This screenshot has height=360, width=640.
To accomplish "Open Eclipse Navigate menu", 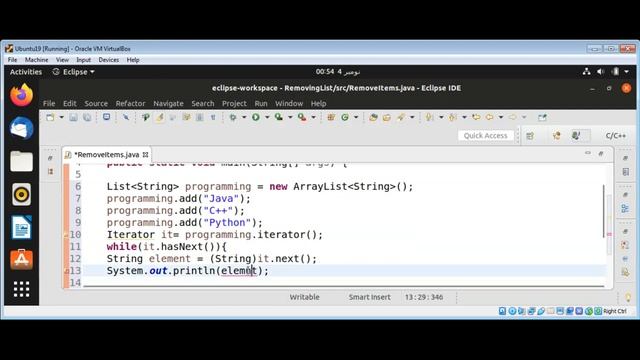I will point(168,104).
